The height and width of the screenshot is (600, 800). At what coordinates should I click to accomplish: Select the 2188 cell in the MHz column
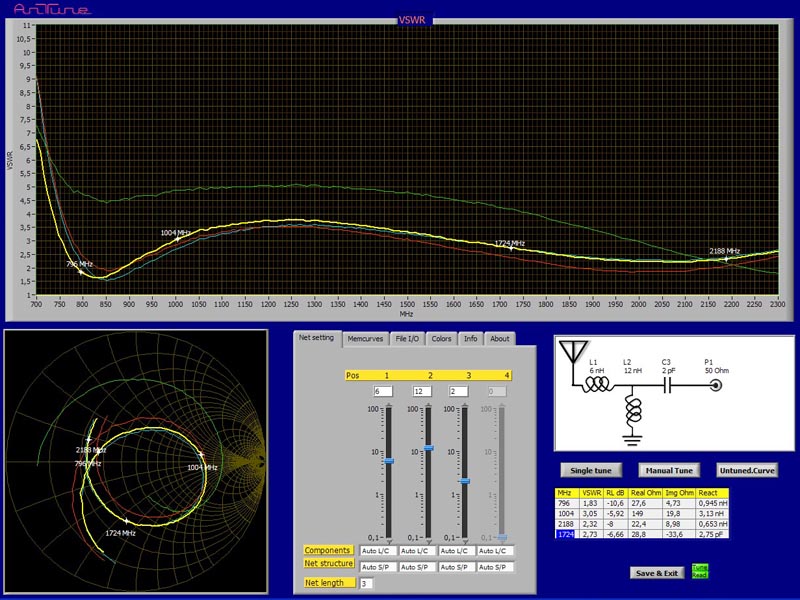(565, 524)
